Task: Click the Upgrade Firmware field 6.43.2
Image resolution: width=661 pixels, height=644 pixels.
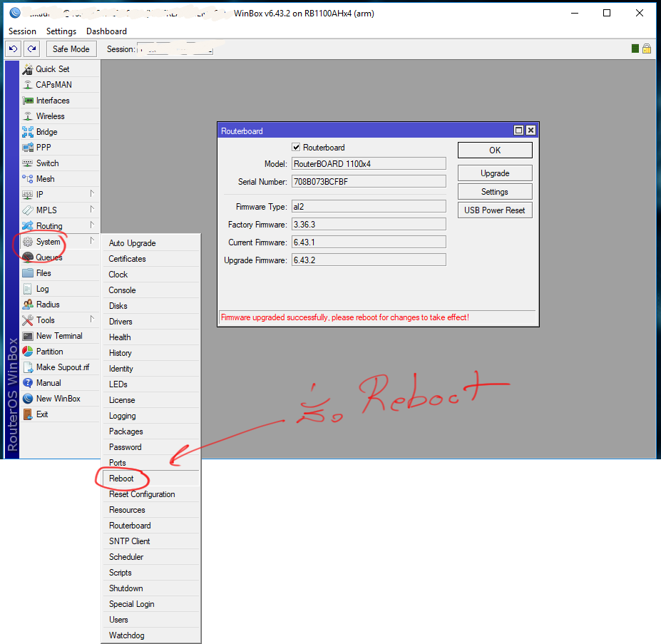Action: 369,260
